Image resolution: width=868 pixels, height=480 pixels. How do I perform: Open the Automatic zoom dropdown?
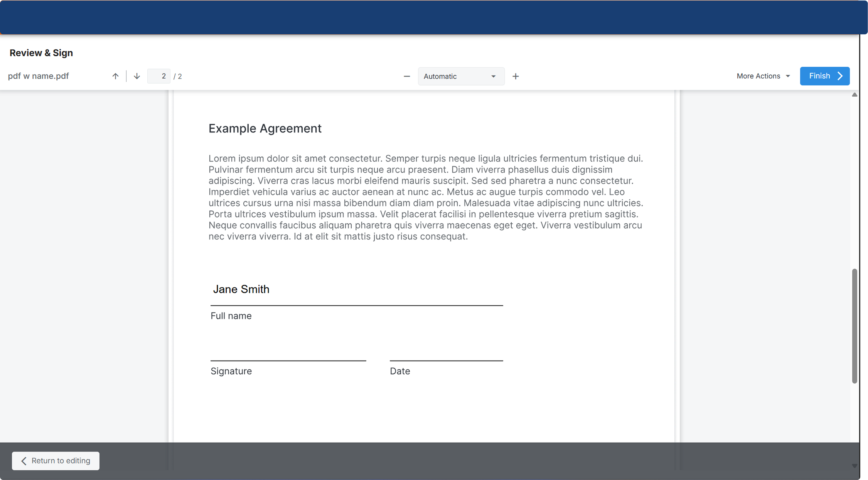460,76
